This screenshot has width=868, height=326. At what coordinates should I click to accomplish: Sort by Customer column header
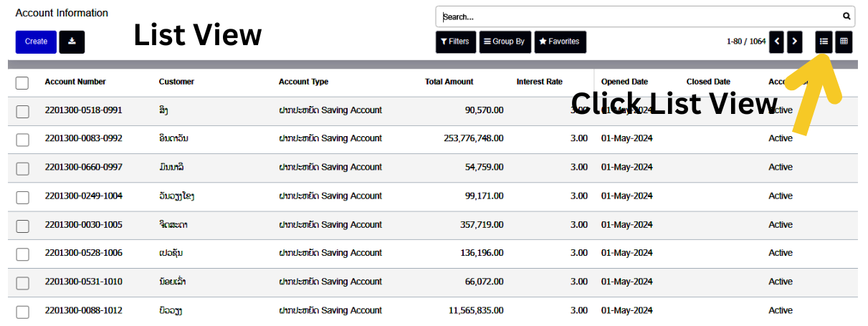(x=176, y=82)
